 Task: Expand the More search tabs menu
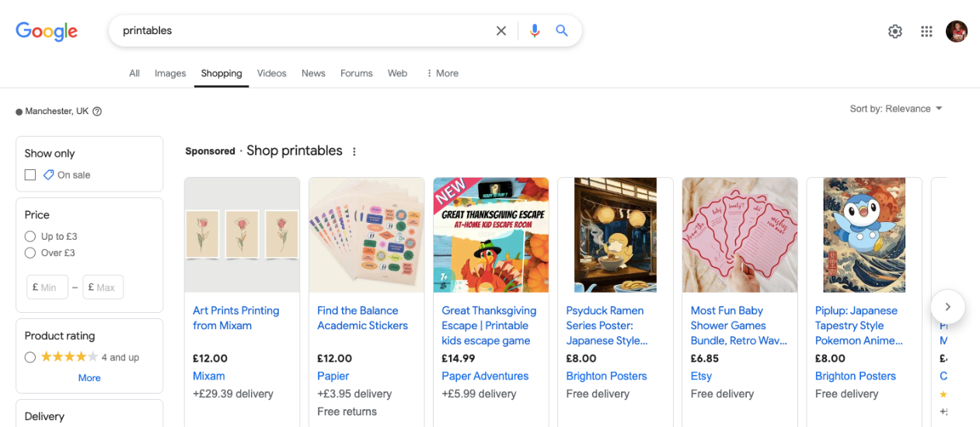[x=441, y=73]
